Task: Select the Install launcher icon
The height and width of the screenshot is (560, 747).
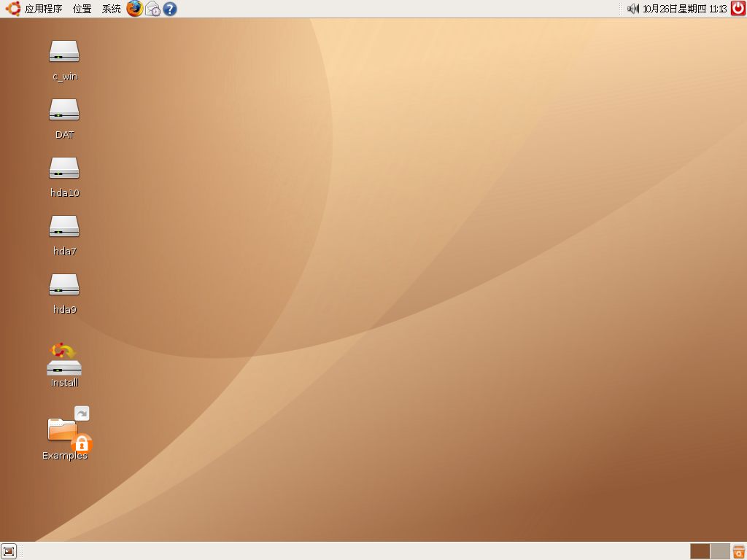Action: 64,359
